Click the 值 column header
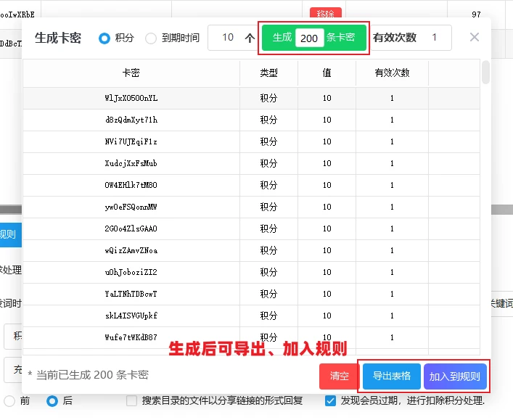This screenshot has height=420, width=513. click(x=327, y=73)
